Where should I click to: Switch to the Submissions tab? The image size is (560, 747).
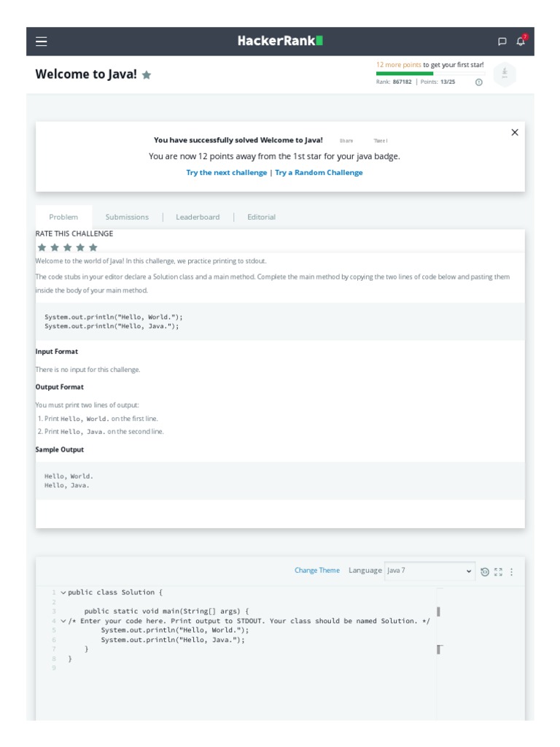[x=127, y=217]
